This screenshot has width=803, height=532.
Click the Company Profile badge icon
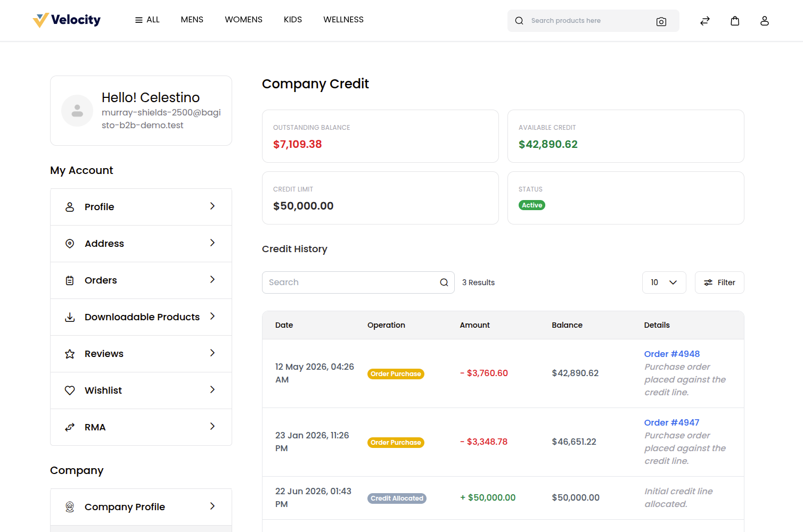[x=70, y=507]
